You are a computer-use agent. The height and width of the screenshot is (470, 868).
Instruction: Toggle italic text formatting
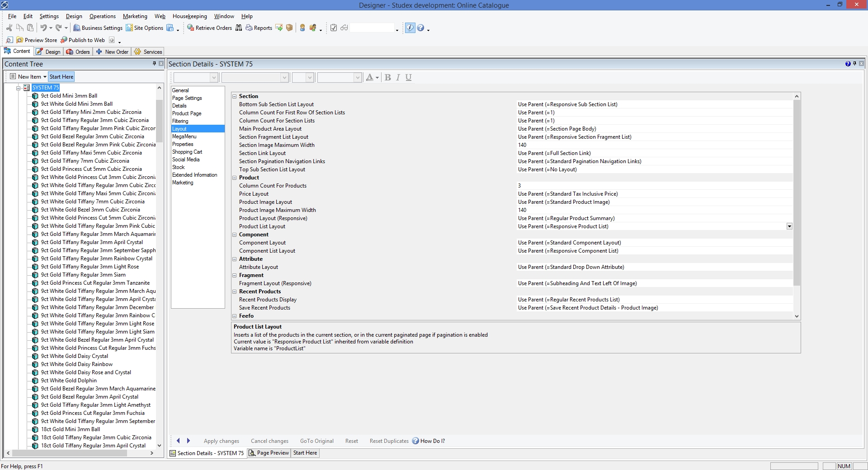(398, 78)
